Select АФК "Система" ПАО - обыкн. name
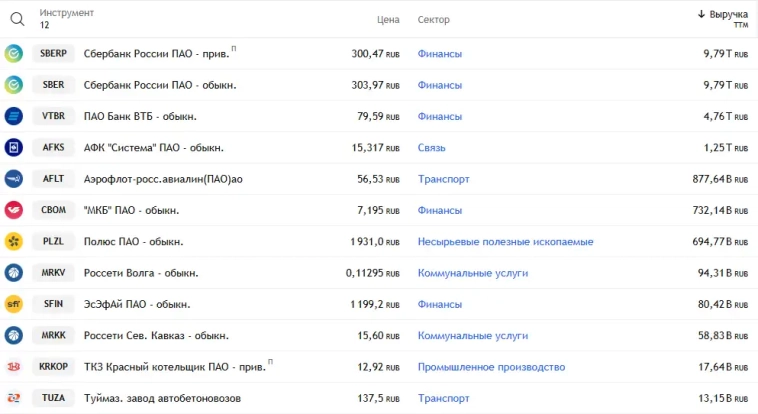The image size is (758, 414). [x=154, y=148]
